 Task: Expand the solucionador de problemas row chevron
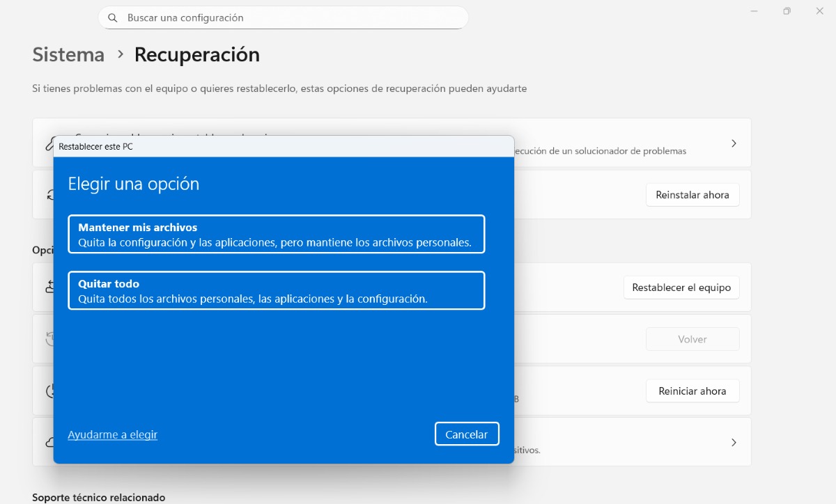[734, 143]
